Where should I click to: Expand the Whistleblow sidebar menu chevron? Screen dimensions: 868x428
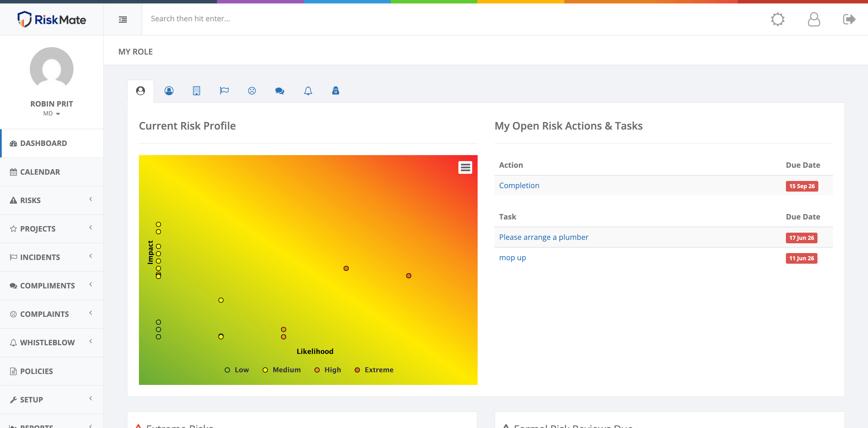[x=91, y=342]
